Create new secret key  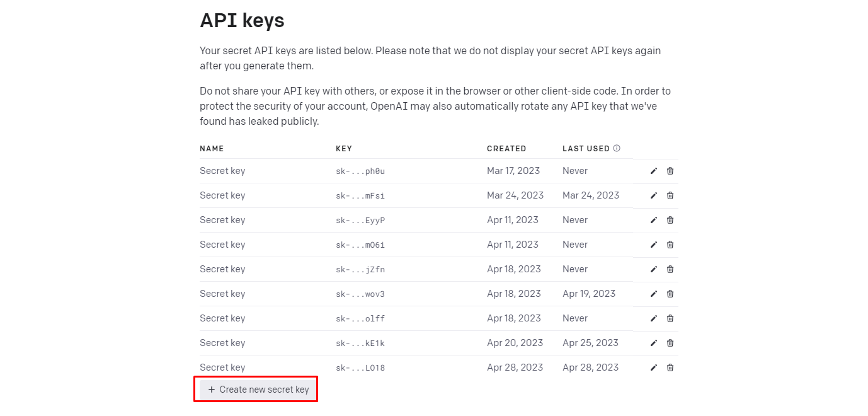click(258, 390)
